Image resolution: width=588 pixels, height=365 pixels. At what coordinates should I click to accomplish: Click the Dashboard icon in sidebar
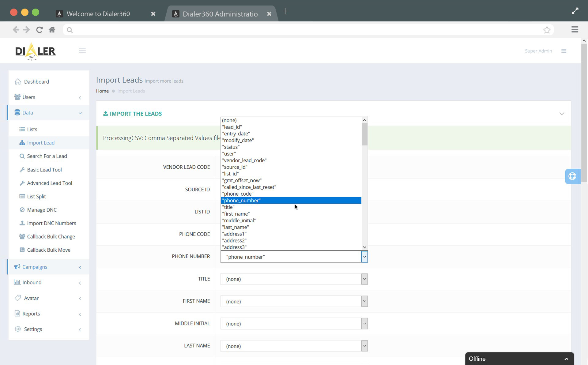pyautogui.click(x=18, y=81)
